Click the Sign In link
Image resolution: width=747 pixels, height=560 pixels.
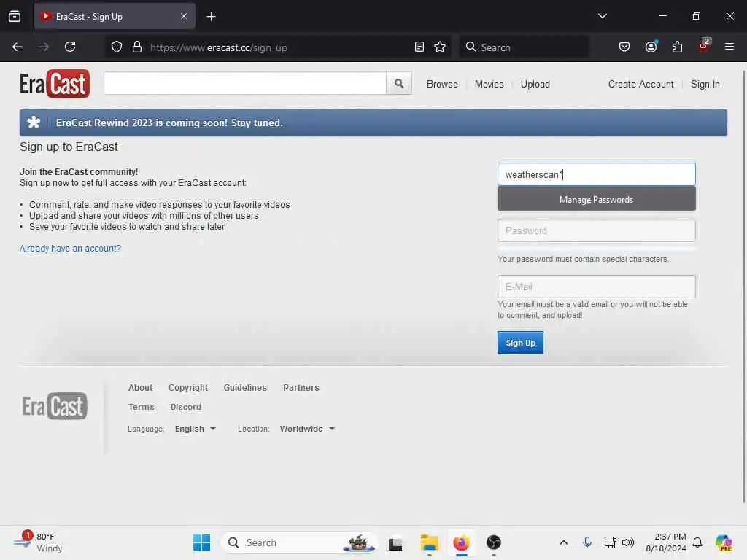click(705, 85)
